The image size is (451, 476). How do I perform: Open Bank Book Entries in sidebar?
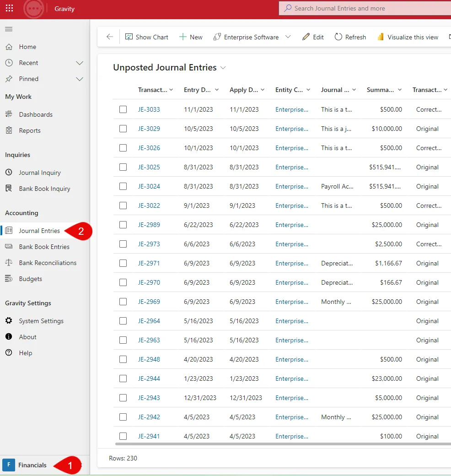pos(44,247)
